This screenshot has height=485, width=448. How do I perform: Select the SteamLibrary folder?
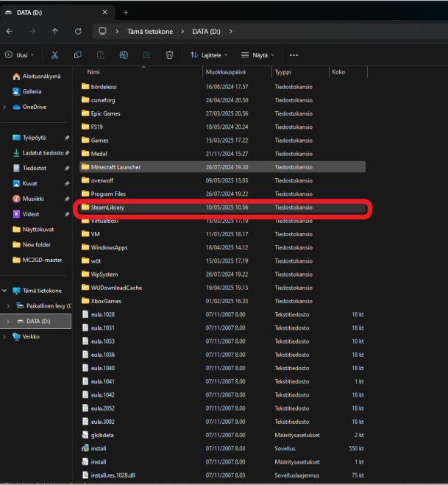(x=223, y=208)
